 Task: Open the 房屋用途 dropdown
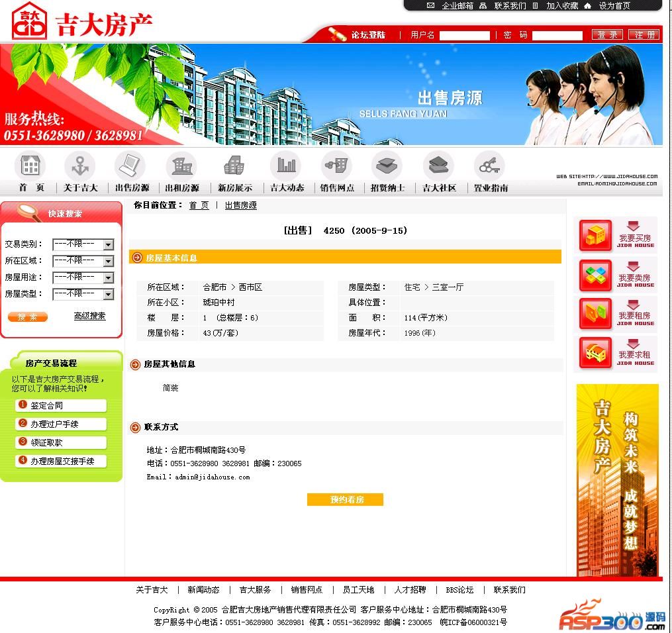[83, 277]
